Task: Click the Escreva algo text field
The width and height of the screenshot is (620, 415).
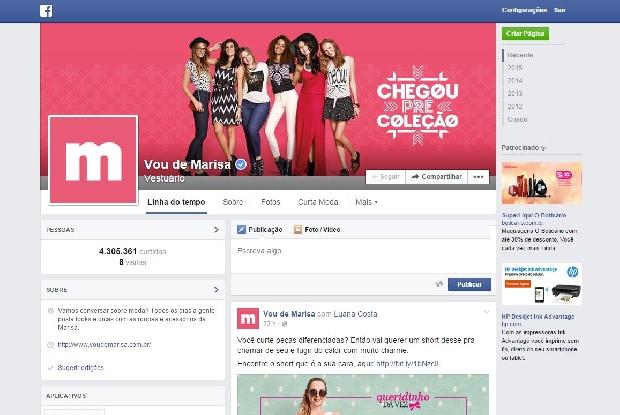Action: coord(361,255)
